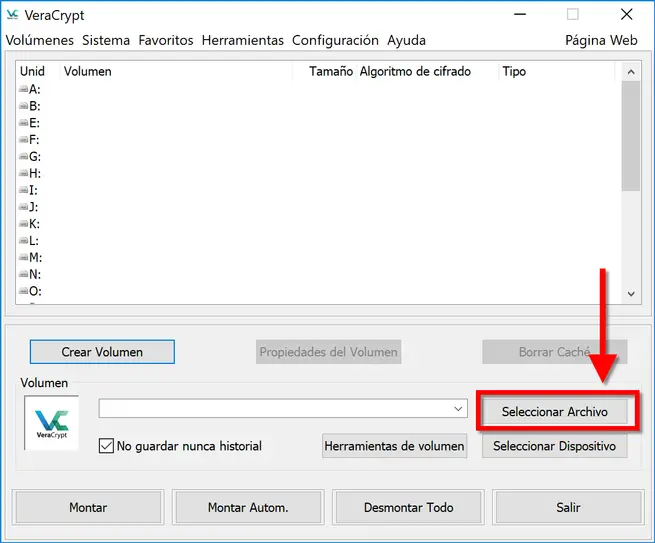Select drive M: icon in list
This screenshot has width=655, height=543.
coord(23,257)
